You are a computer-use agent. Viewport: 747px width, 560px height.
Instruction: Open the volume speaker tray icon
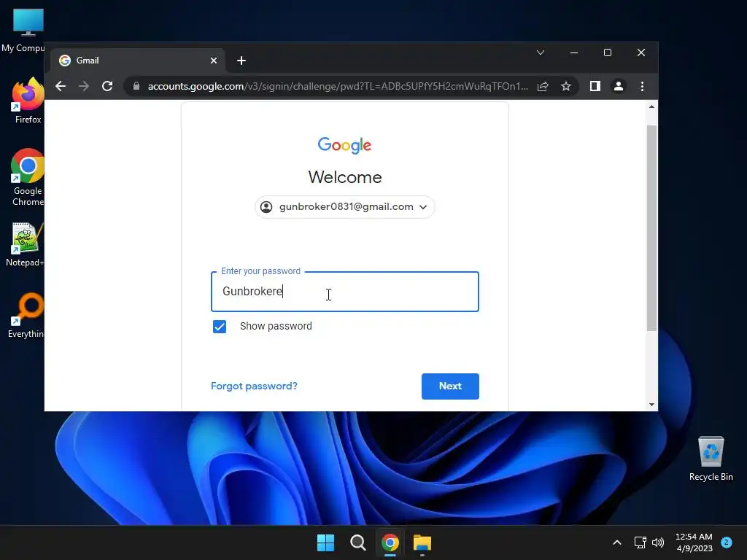point(658,542)
